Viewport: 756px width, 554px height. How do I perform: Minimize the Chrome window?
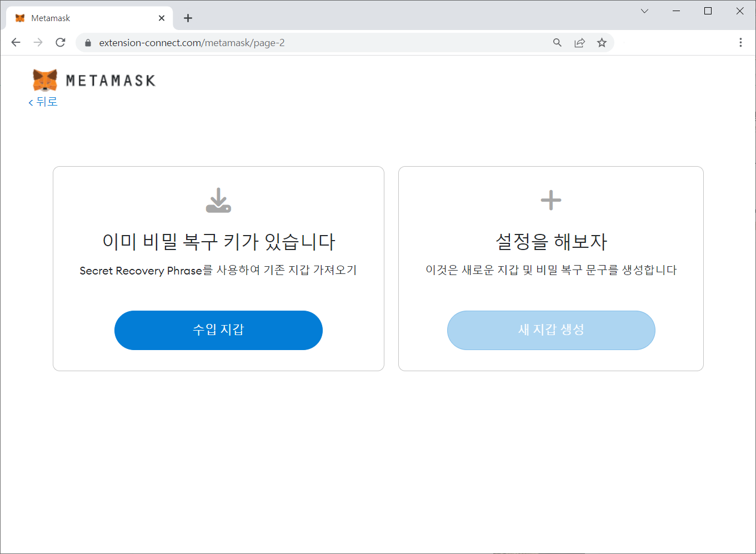[676, 11]
